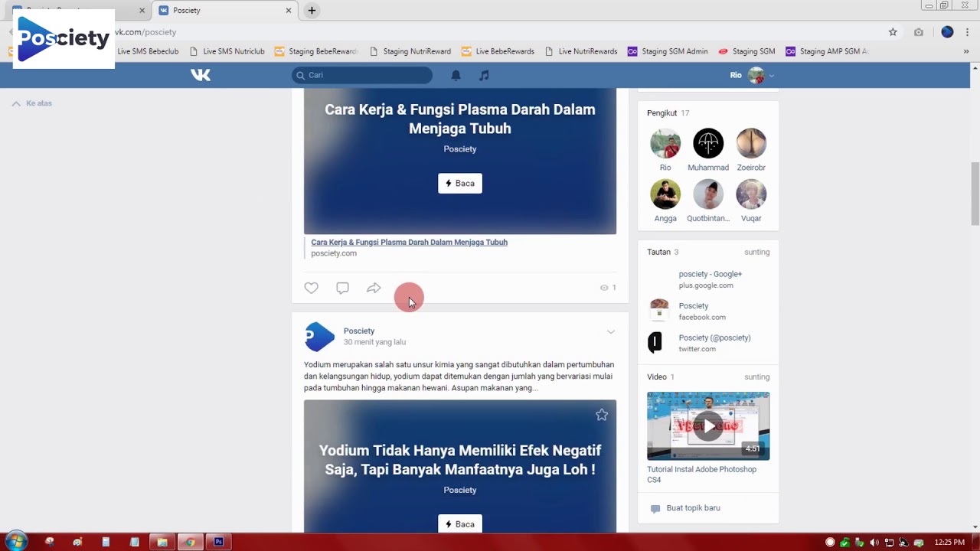The width and height of the screenshot is (980, 551).
Task: Play the Tutorial Instal Adobe Photoshop video
Action: click(x=708, y=426)
